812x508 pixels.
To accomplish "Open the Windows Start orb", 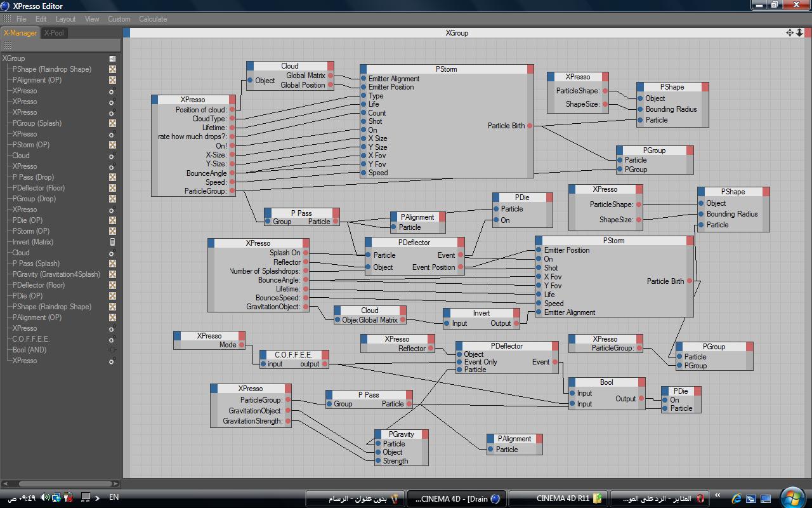I will 793,497.
